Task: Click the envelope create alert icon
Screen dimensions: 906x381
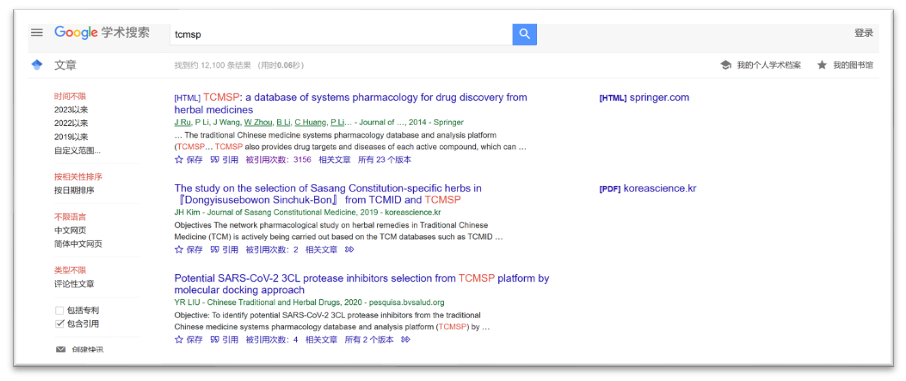Action: pos(60,350)
